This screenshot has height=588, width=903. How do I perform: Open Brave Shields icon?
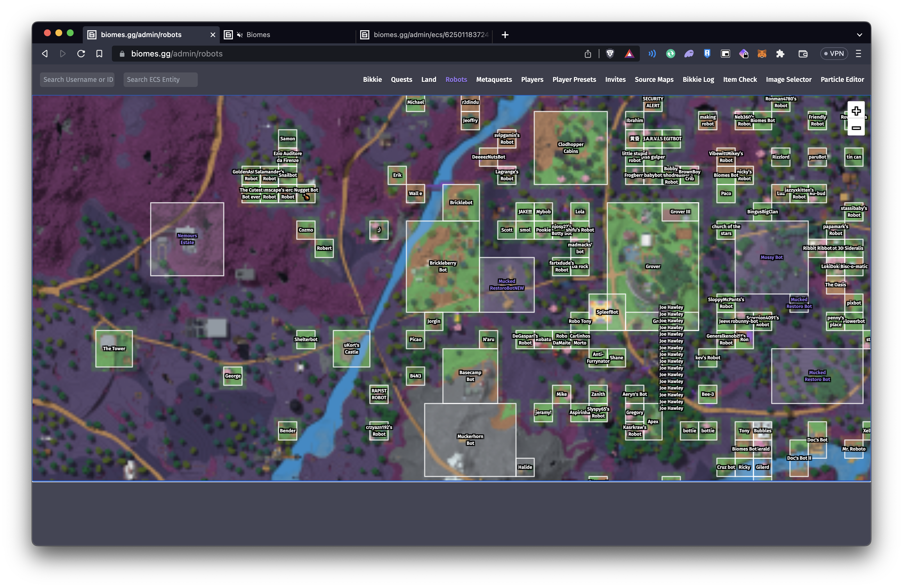click(x=610, y=54)
